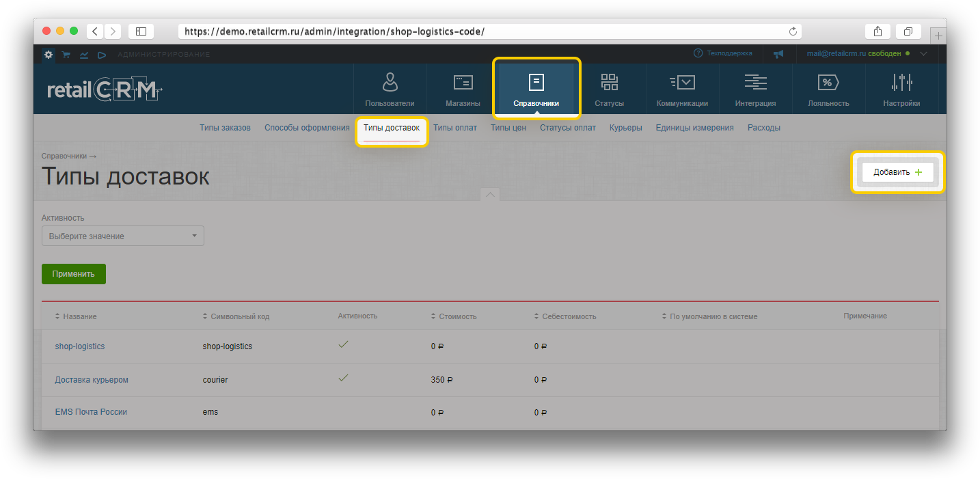Open the Доставка курьером delivery type link
This screenshot has height=479, width=980.
(92, 380)
